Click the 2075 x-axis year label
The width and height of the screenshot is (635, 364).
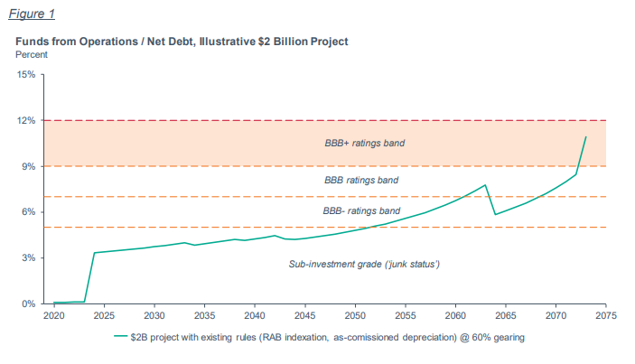[x=605, y=318]
